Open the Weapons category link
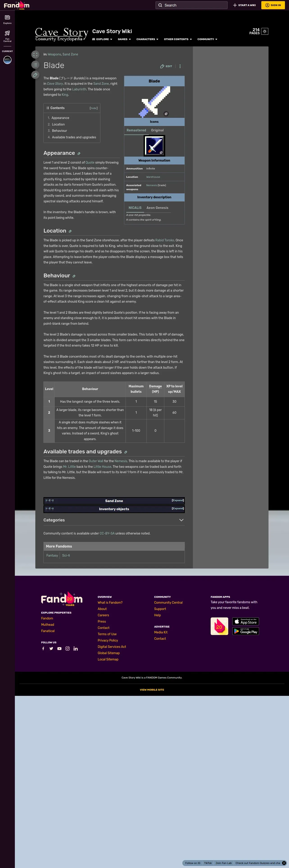Image resolution: width=289 pixels, height=868 pixels. coord(54,54)
